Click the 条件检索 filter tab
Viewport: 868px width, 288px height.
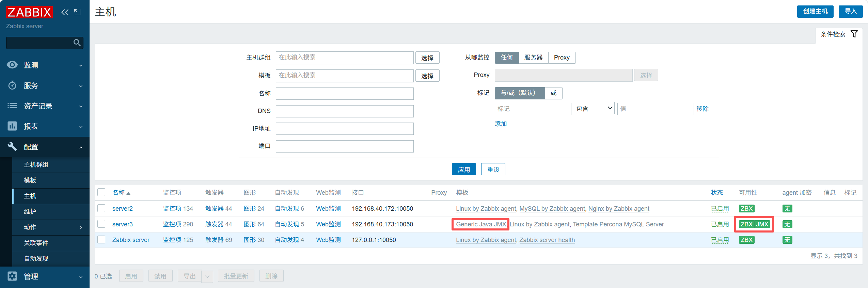pyautogui.click(x=839, y=34)
